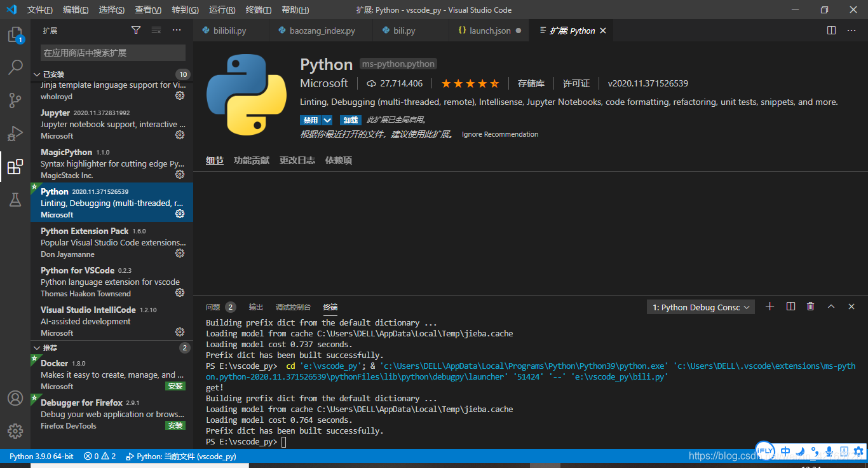
Task: Open the Run menu
Action: tap(222, 10)
